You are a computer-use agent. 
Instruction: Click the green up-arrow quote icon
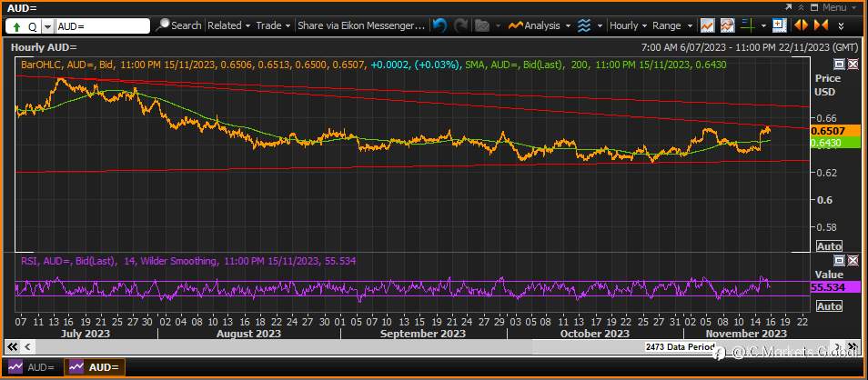(x=16, y=26)
